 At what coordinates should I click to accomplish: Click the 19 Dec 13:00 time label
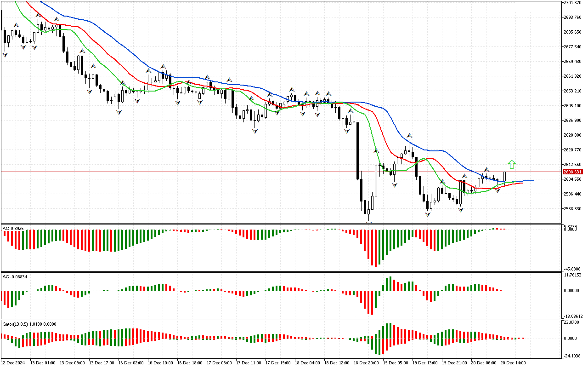pyautogui.click(x=425, y=363)
